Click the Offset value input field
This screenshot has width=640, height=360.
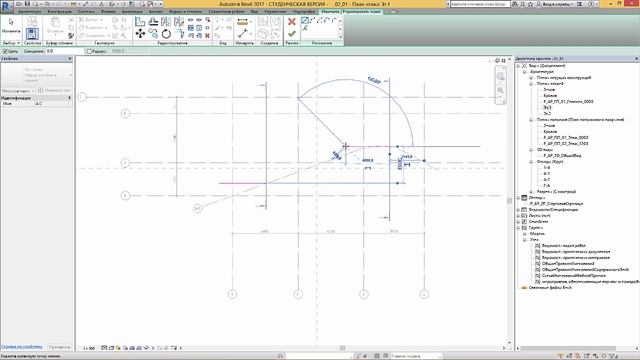click(64, 51)
